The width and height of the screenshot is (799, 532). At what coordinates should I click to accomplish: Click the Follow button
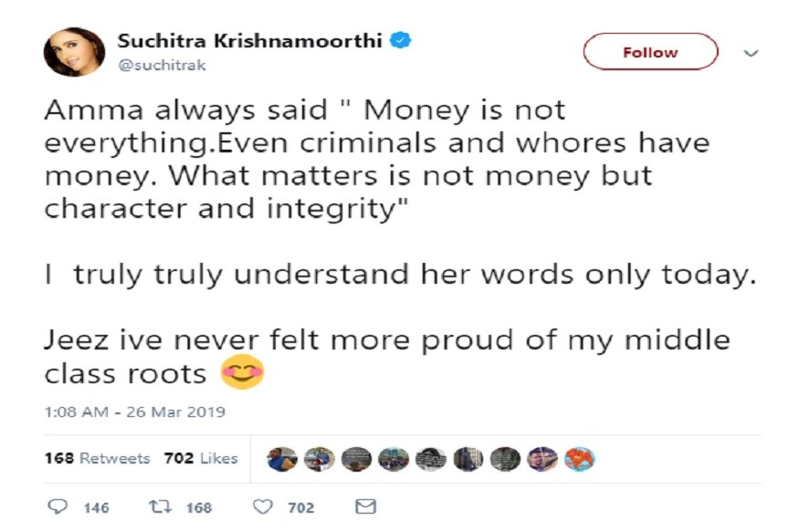click(x=650, y=52)
